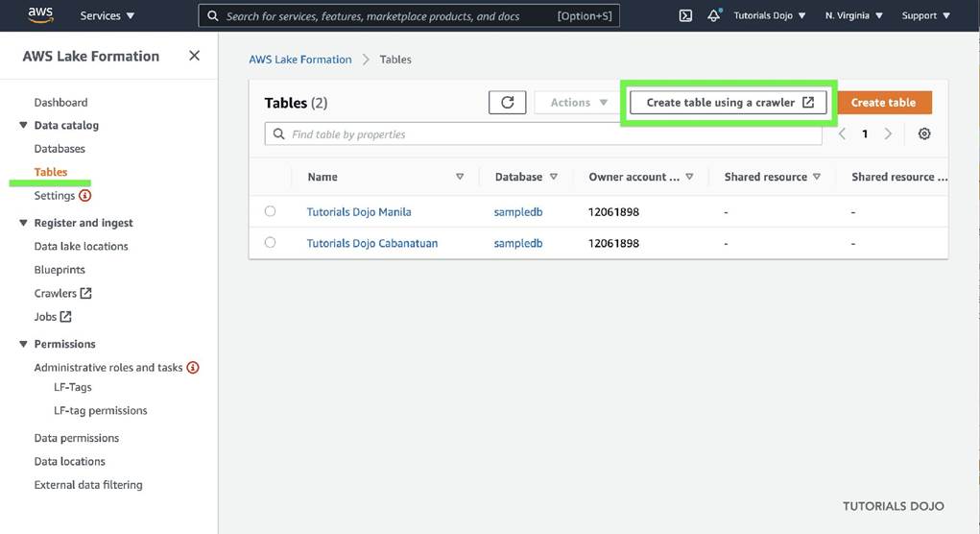
Task: Click the AWS logo home icon
Action: [40, 14]
